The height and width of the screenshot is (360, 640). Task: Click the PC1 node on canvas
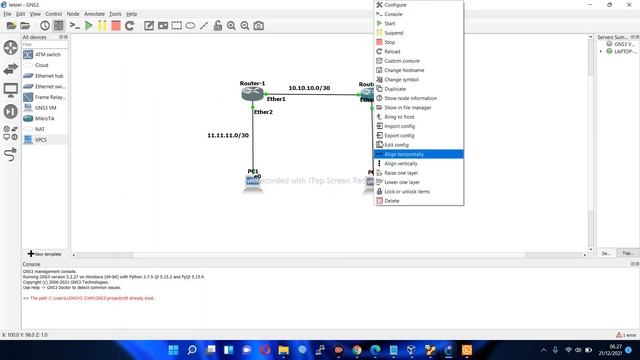tap(253, 183)
